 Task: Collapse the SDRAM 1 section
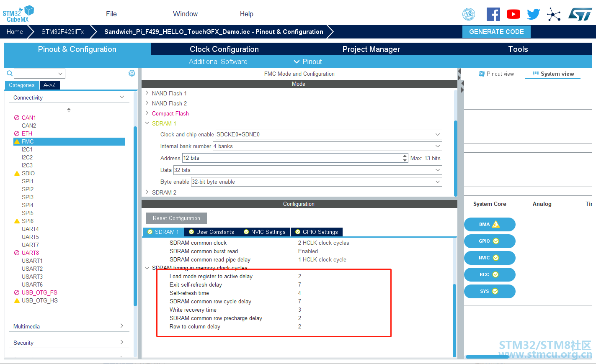[147, 123]
